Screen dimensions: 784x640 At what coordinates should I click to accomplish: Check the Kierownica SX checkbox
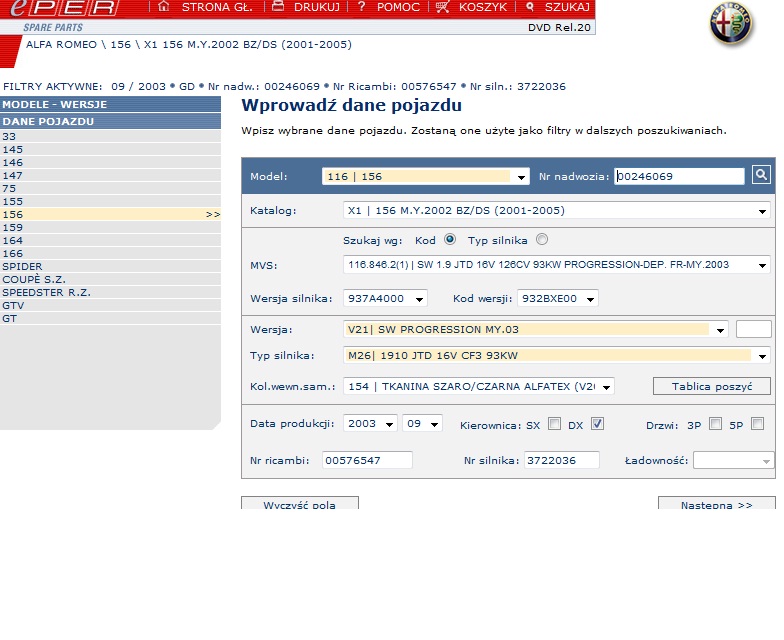point(554,424)
